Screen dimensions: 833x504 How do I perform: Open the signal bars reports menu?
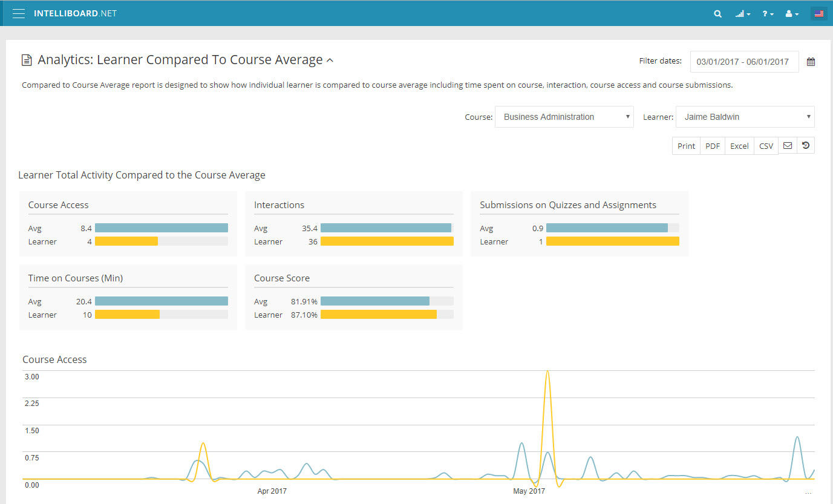coord(742,13)
